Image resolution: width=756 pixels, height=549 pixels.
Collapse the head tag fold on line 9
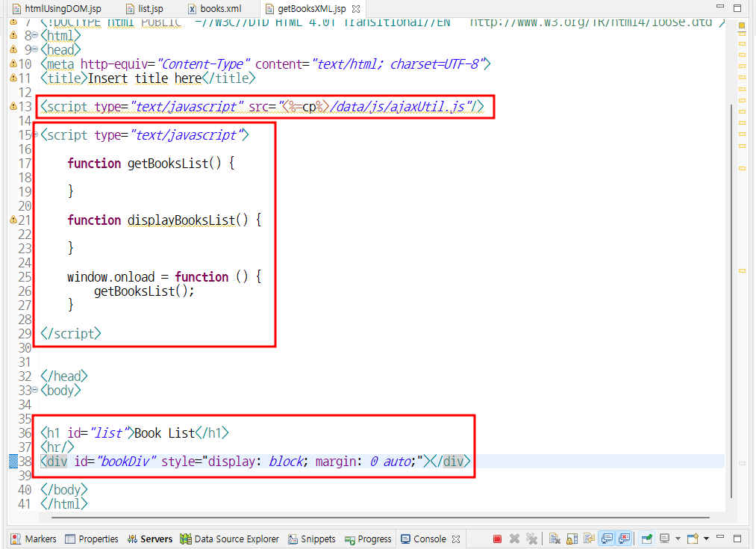coord(35,49)
